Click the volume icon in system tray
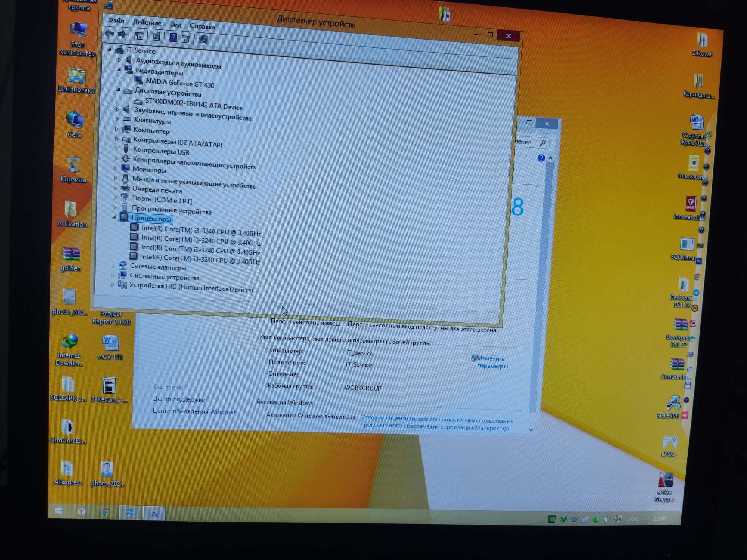747x560 pixels. [x=607, y=519]
